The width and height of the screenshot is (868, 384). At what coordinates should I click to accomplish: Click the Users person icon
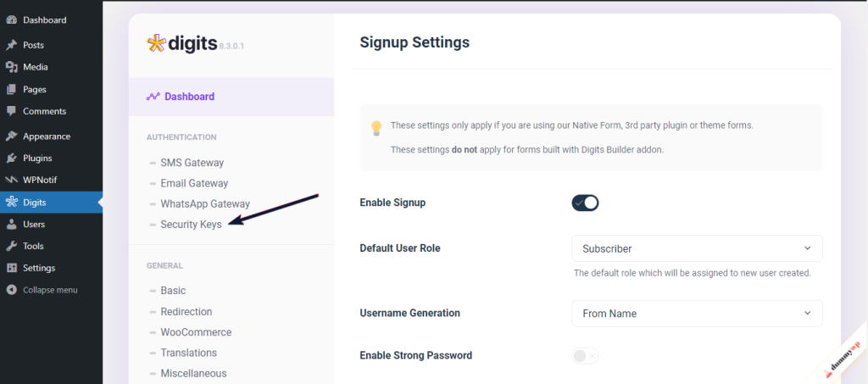click(x=11, y=224)
